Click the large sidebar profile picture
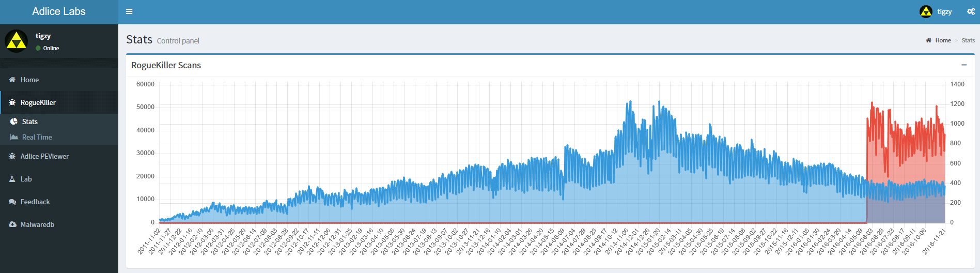This screenshot has width=980, height=273. pos(17,41)
